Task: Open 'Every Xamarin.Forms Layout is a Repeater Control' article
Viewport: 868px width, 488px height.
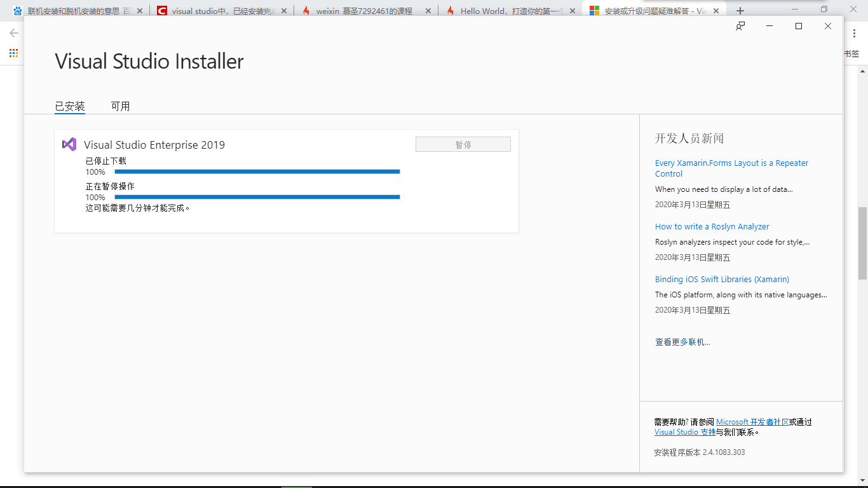Action: [731, 168]
